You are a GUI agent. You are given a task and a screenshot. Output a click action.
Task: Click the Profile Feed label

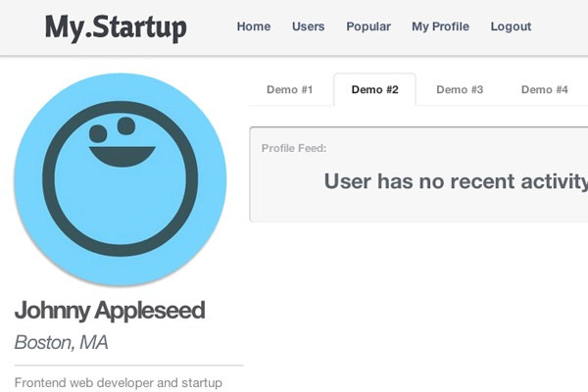coord(294,148)
